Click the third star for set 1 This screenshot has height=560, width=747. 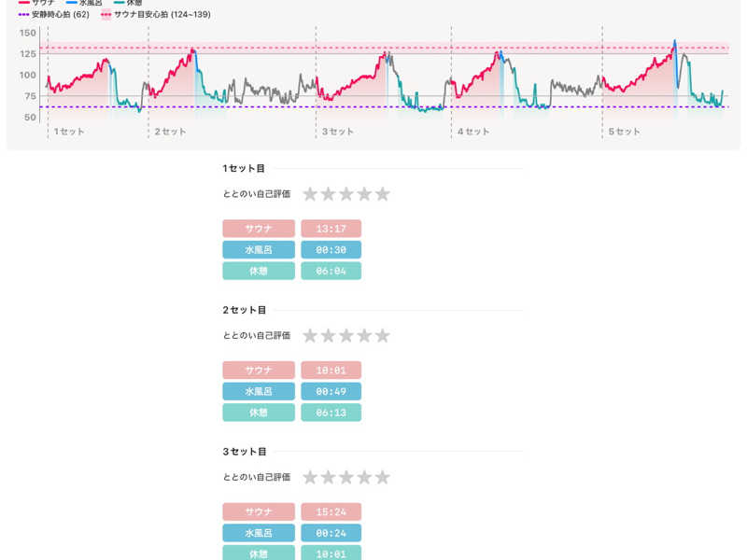click(346, 194)
